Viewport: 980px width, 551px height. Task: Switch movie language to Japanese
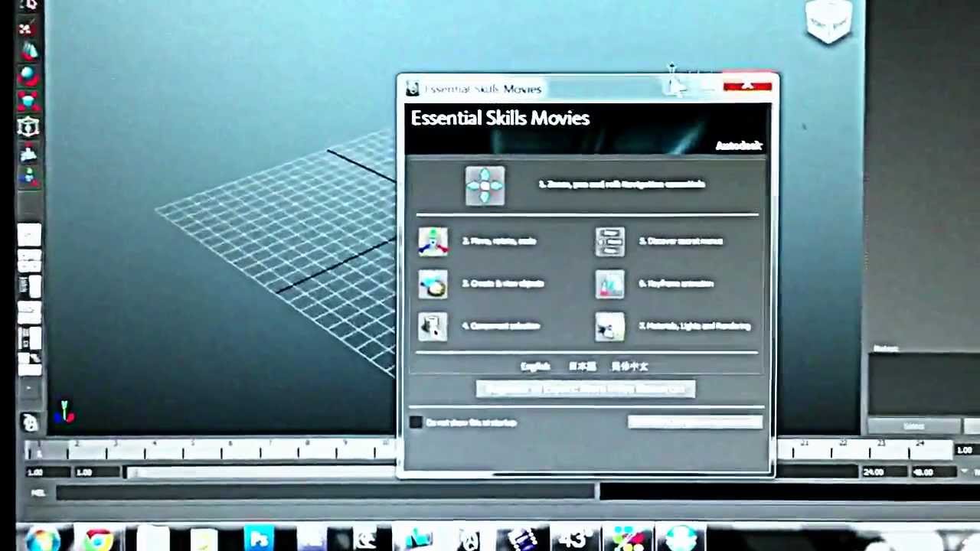[583, 367]
